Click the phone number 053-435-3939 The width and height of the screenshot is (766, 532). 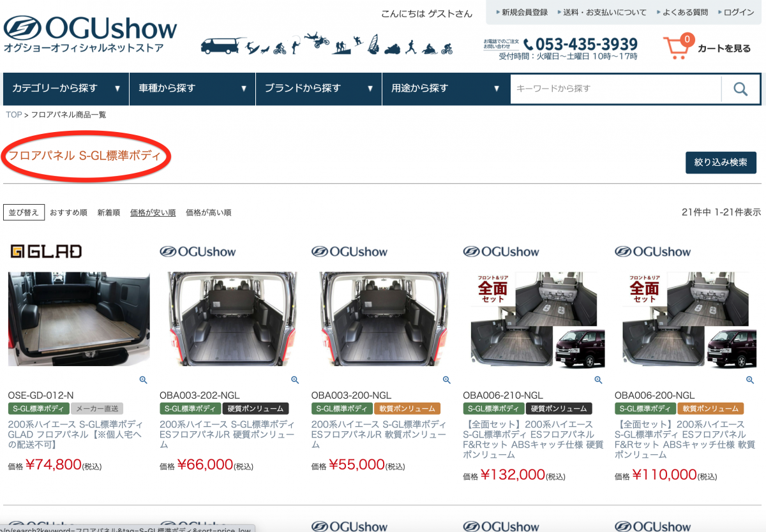[580, 44]
